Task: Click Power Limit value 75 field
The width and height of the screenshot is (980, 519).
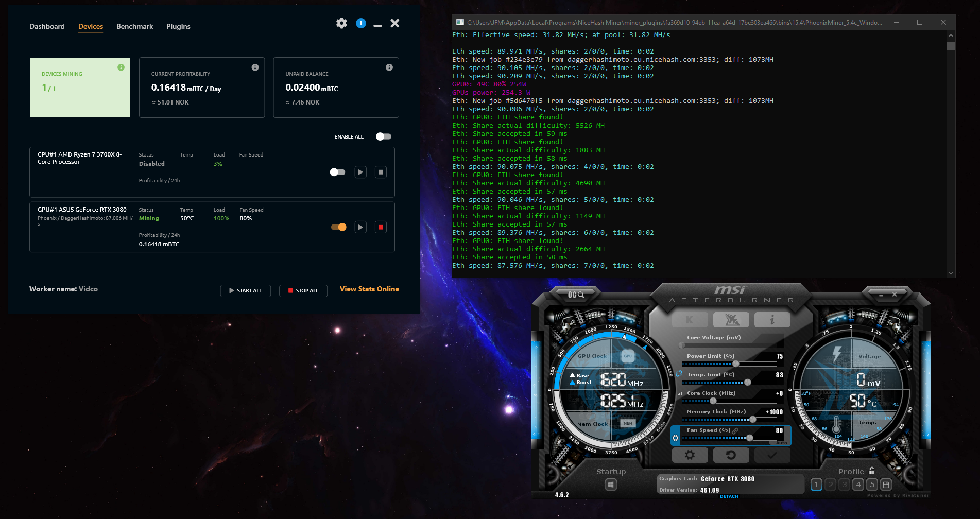Action: [780, 356]
